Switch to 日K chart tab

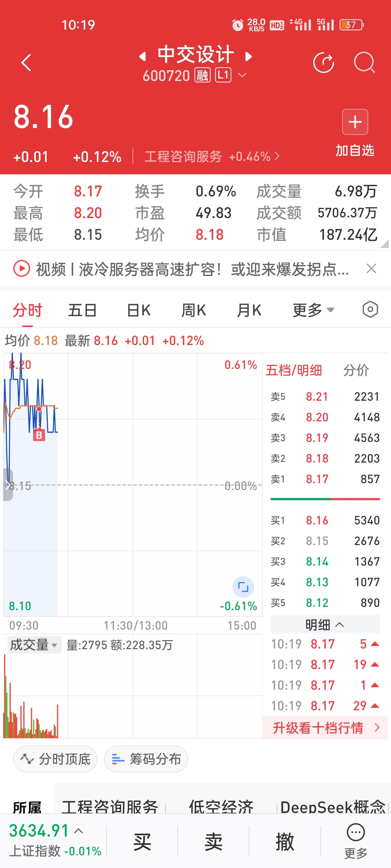[139, 310]
